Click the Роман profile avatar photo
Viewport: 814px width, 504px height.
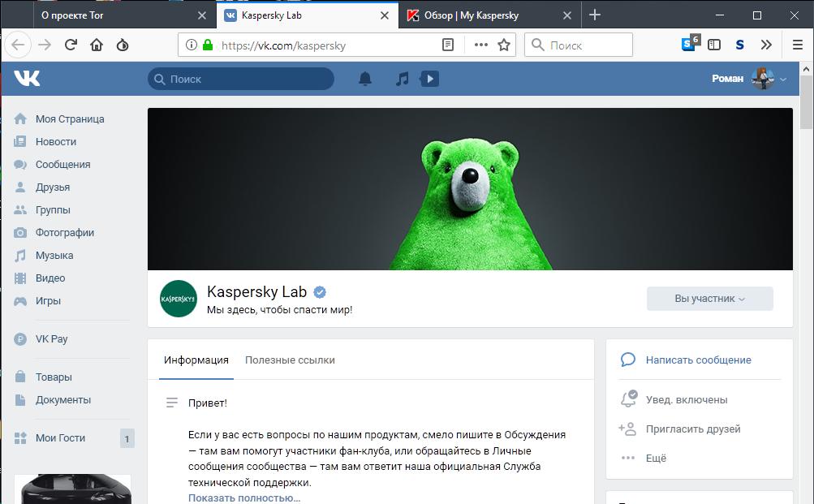pos(763,79)
